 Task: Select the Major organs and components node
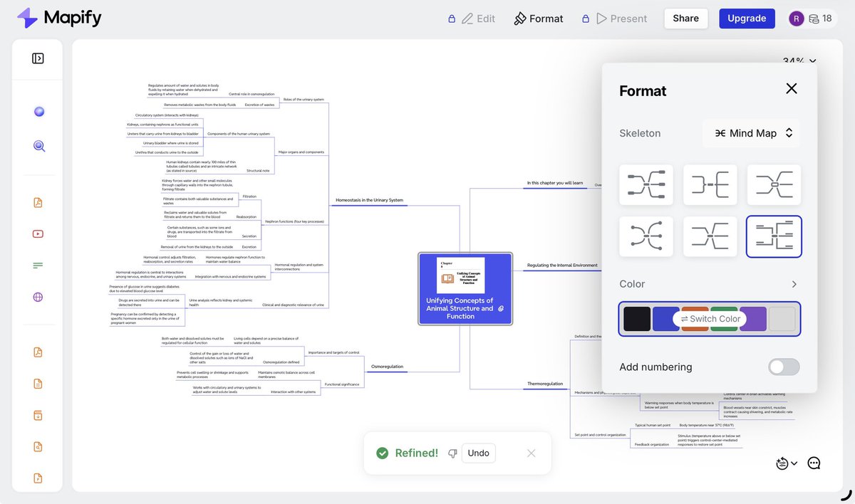tap(301, 152)
